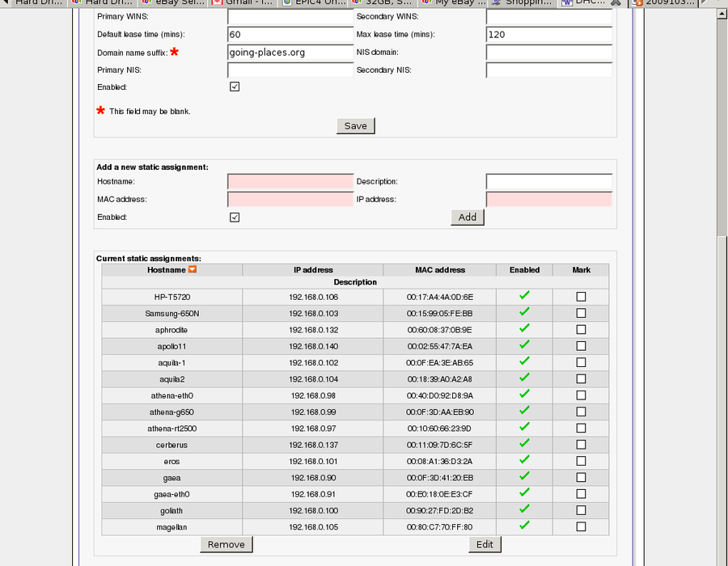
Task: Mark the magellan row checkbox
Action: (581, 526)
